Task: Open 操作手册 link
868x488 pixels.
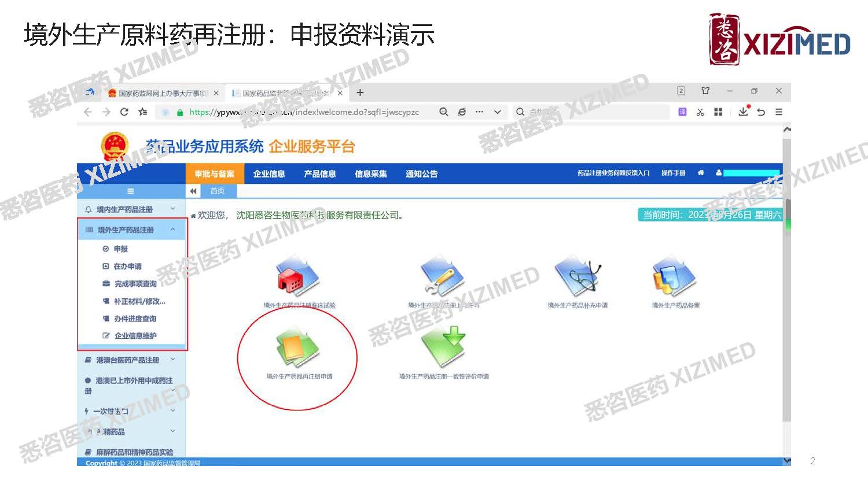Action: (673, 173)
